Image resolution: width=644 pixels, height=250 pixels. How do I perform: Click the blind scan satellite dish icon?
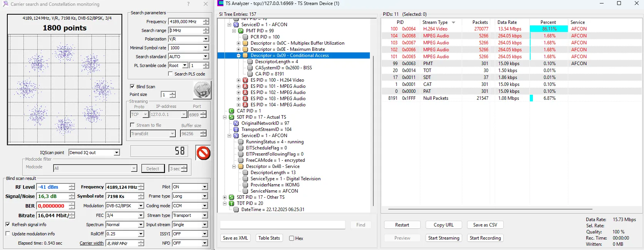202,90
